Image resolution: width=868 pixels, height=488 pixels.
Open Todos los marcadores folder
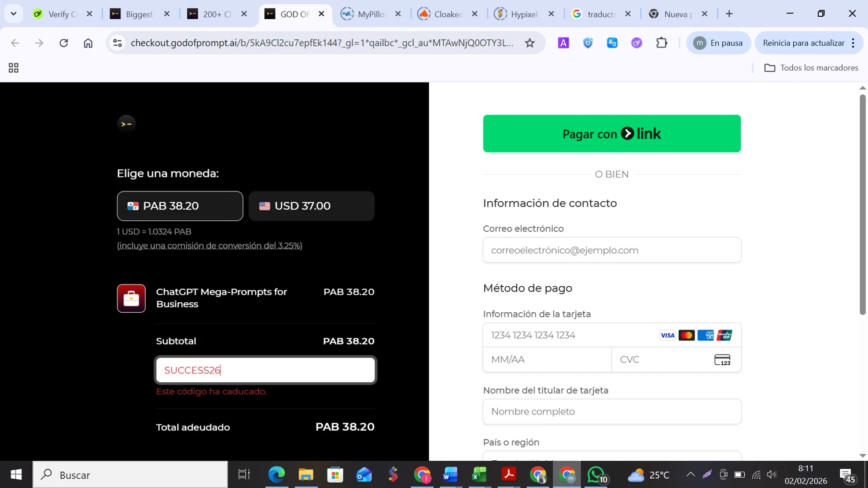[811, 68]
